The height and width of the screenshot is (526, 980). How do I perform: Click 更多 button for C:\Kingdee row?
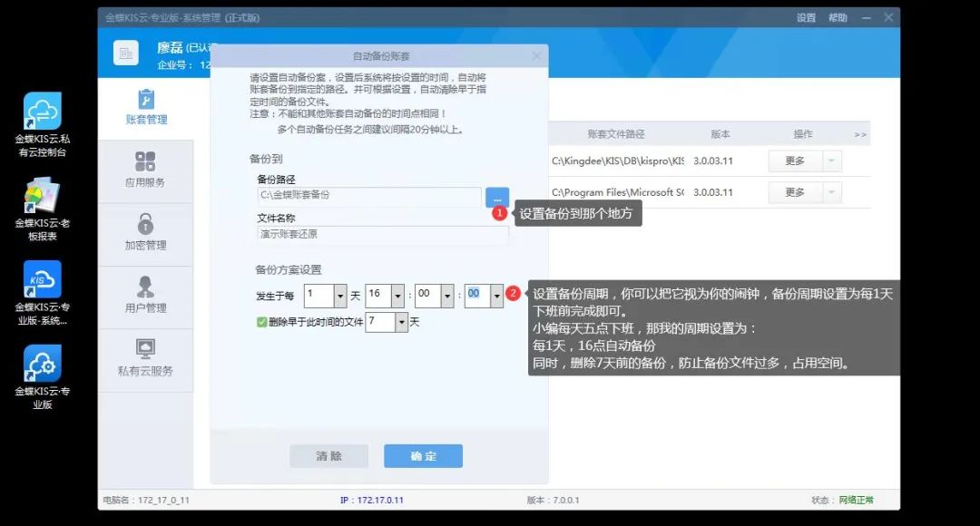795,161
